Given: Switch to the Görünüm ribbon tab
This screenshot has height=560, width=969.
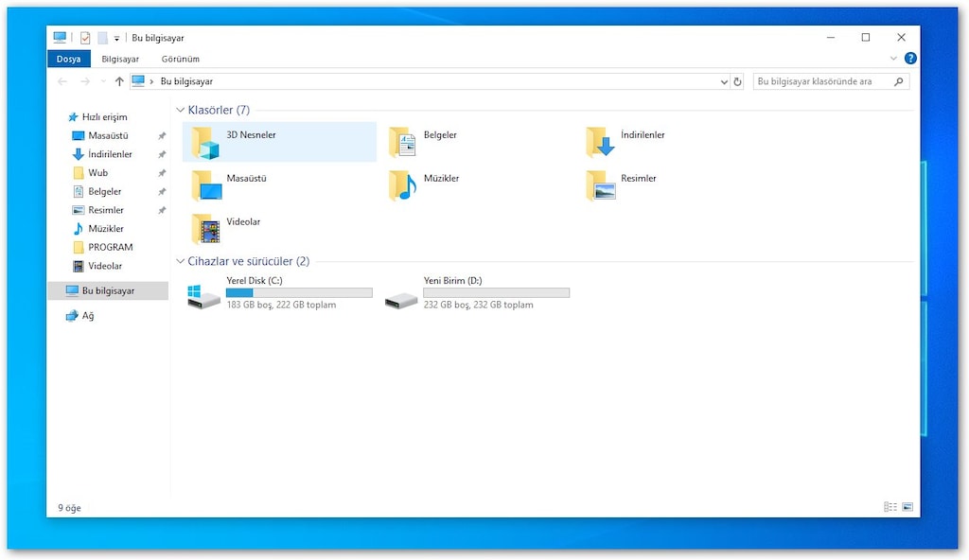Looking at the screenshot, I should (x=181, y=59).
